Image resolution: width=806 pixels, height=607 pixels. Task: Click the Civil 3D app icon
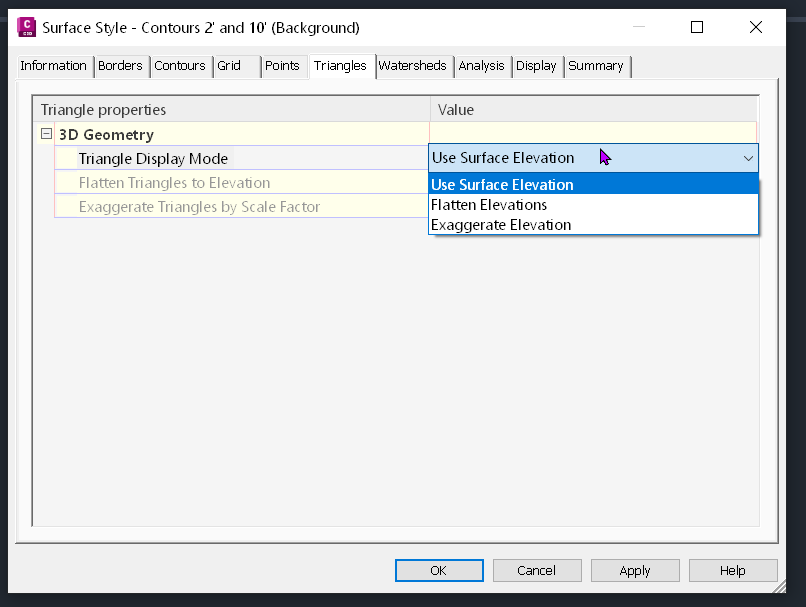(27, 28)
